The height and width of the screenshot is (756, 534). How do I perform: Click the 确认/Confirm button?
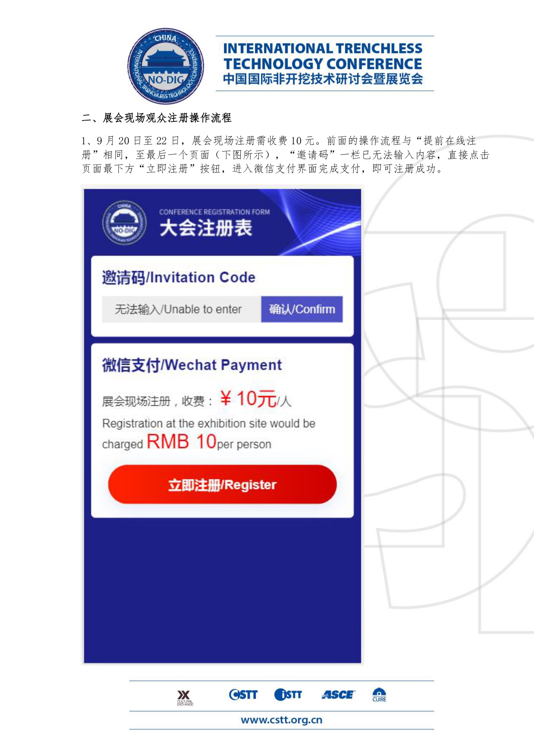pos(302,309)
